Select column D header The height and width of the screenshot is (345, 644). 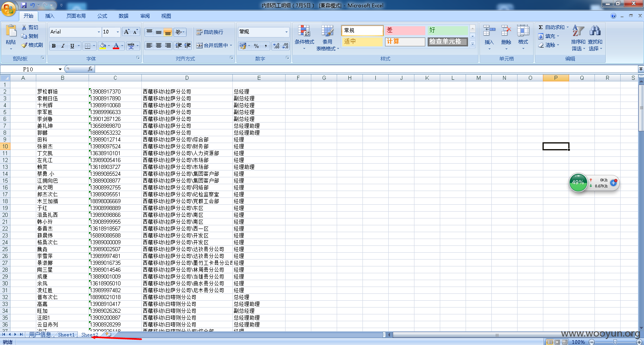click(x=187, y=78)
